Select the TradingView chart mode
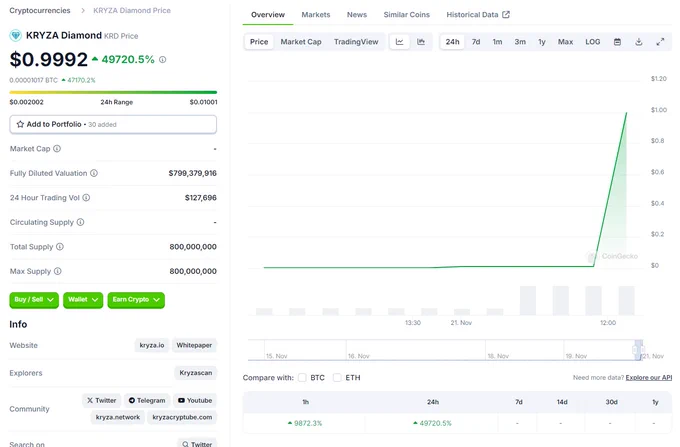Image resolution: width=680 pixels, height=447 pixels. pos(356,42)
